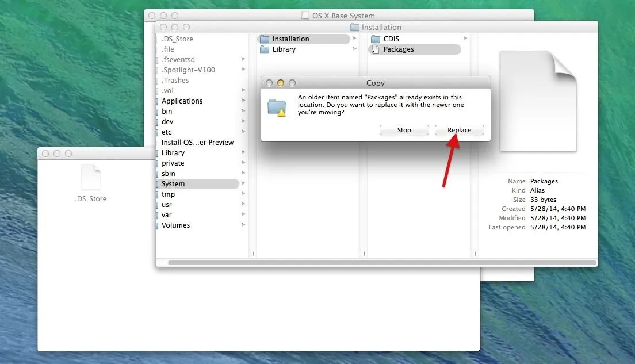Click first column resize handle at bottom

252,254
